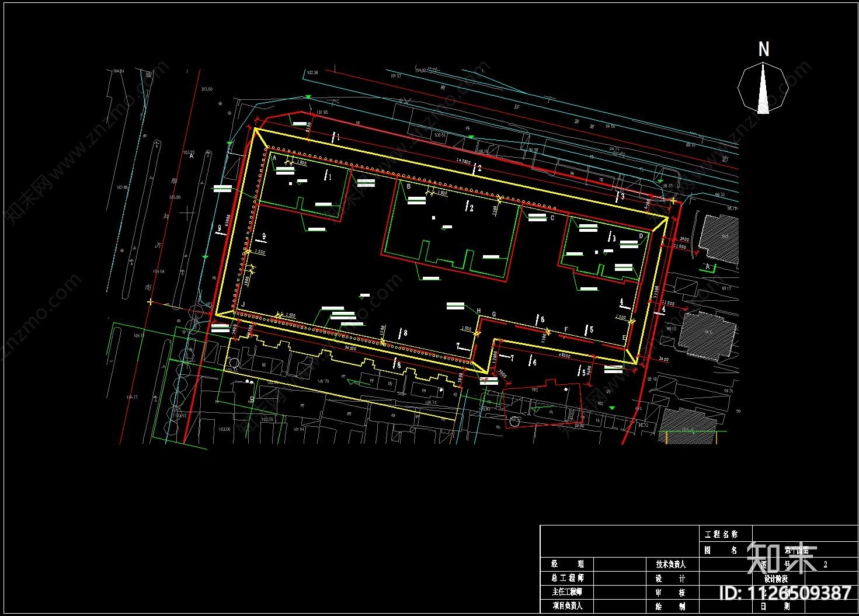
Task: Click the upper hatched building on the right
Action: click(x=719, y=238)
